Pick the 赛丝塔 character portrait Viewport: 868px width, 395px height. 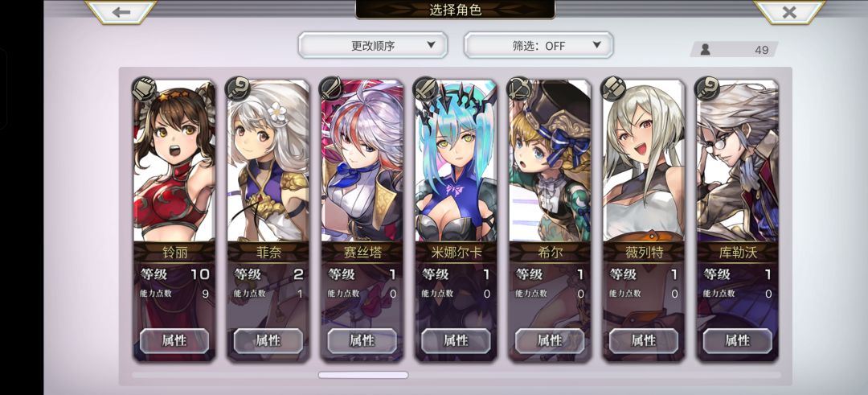pos(362,161)
